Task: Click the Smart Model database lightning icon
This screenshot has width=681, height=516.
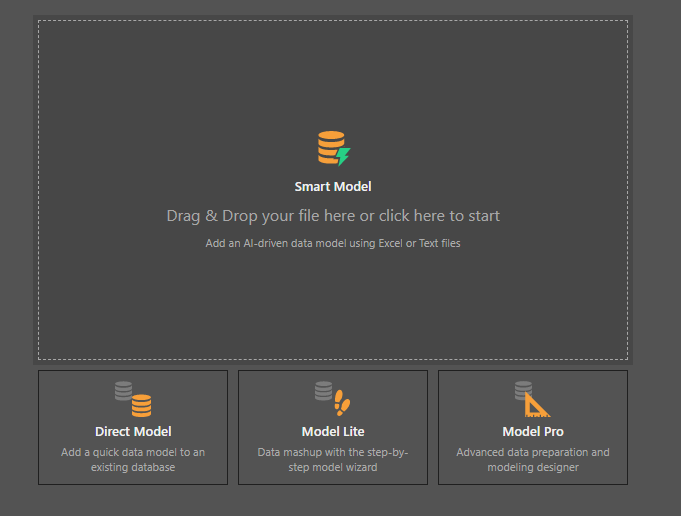Action: coord(334,148)
